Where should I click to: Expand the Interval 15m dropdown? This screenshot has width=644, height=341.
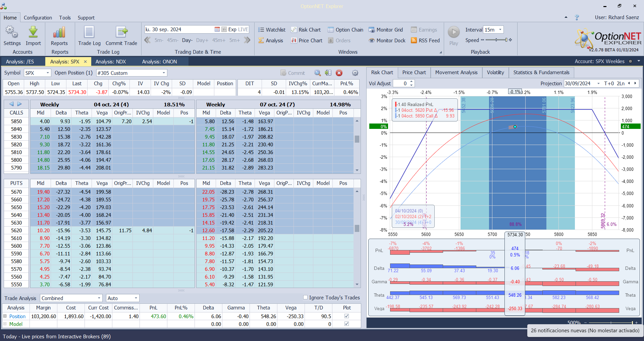click(500, 30)
